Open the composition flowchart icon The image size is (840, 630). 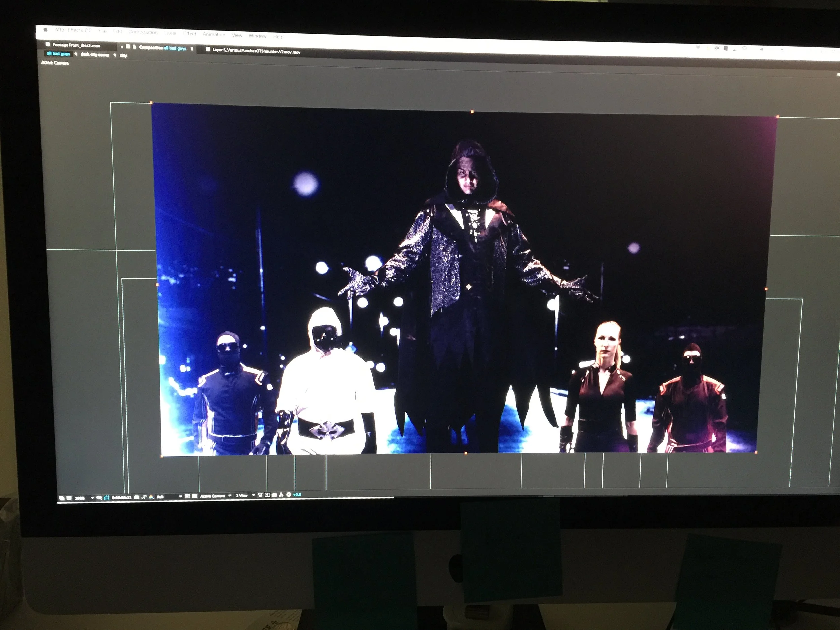[x=281, y=495]
